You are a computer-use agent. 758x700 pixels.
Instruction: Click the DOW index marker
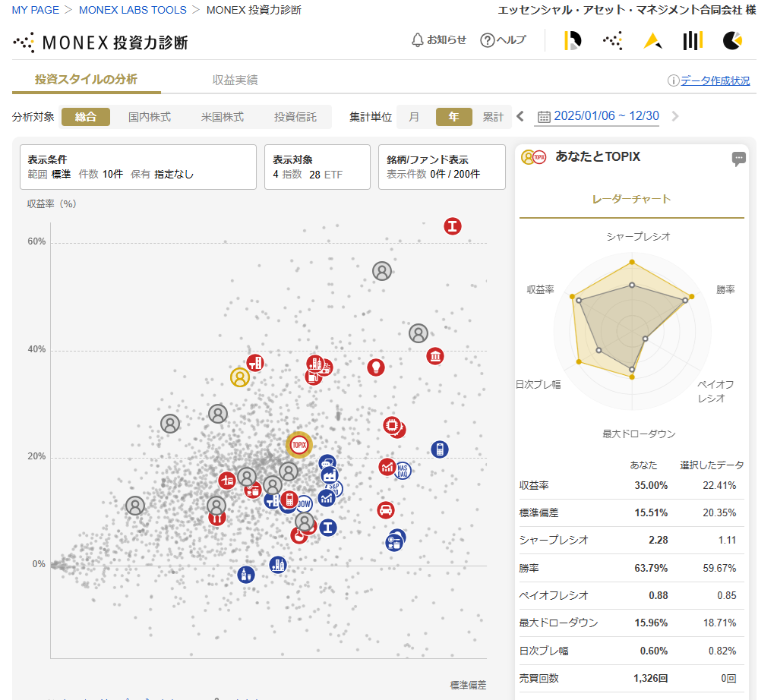pyautogui.click(x=304, y=504)
